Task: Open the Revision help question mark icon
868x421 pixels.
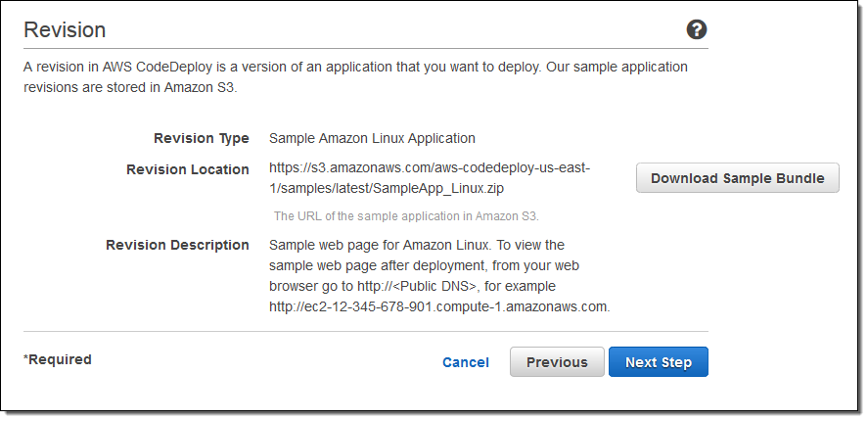Action: (x=697, y=29)
